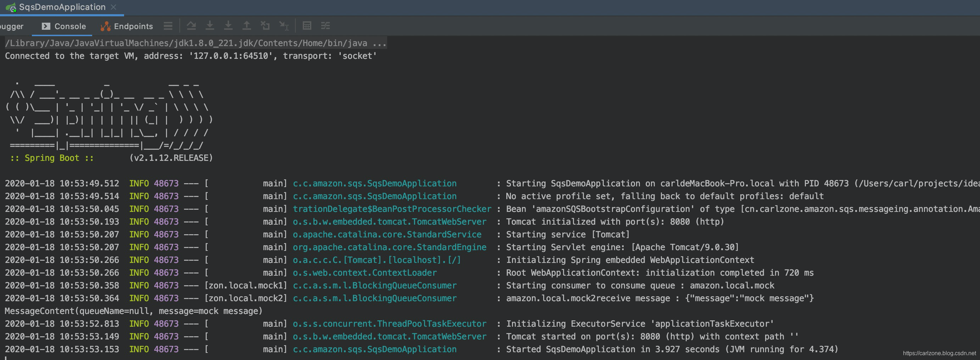Viewport: 980px width, 360px height.
Task: Open the Console tab
Action: click(63, 26)
